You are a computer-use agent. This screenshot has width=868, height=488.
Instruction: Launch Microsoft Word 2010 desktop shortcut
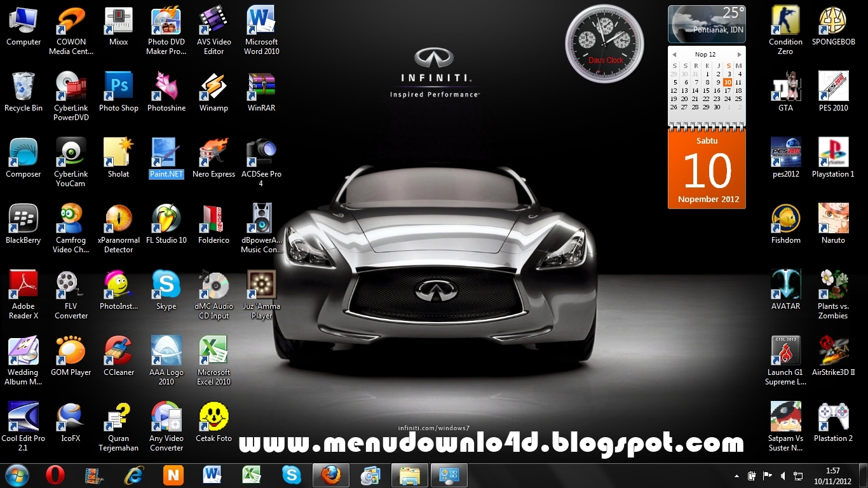(x=261, y=30)
